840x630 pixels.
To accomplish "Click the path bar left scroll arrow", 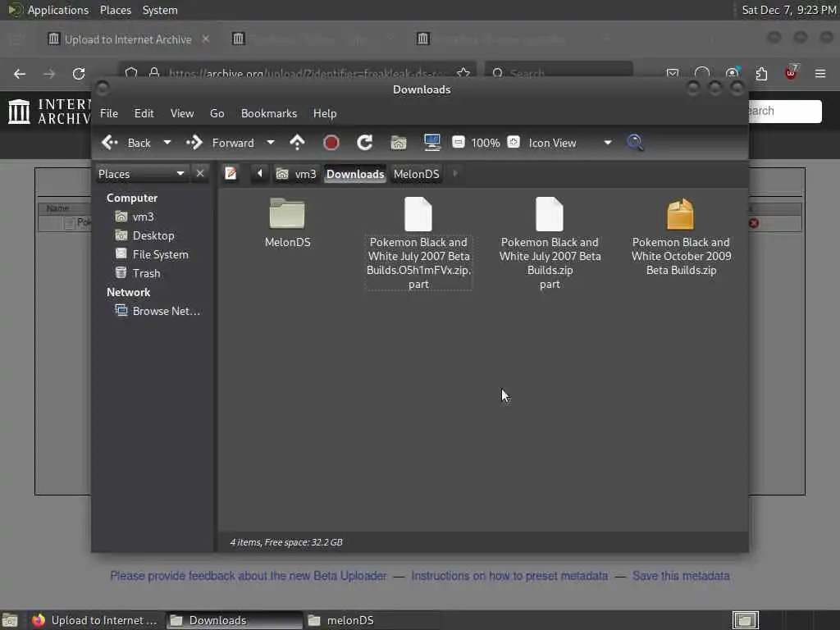I will point(260,174).
